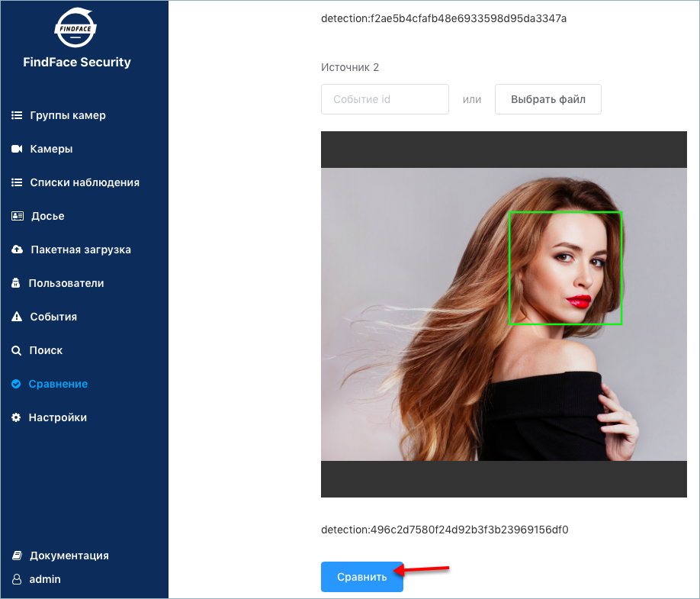Go to the Поиск page
The width and height of the screenshot is (700, 599).
coord(46,351)
